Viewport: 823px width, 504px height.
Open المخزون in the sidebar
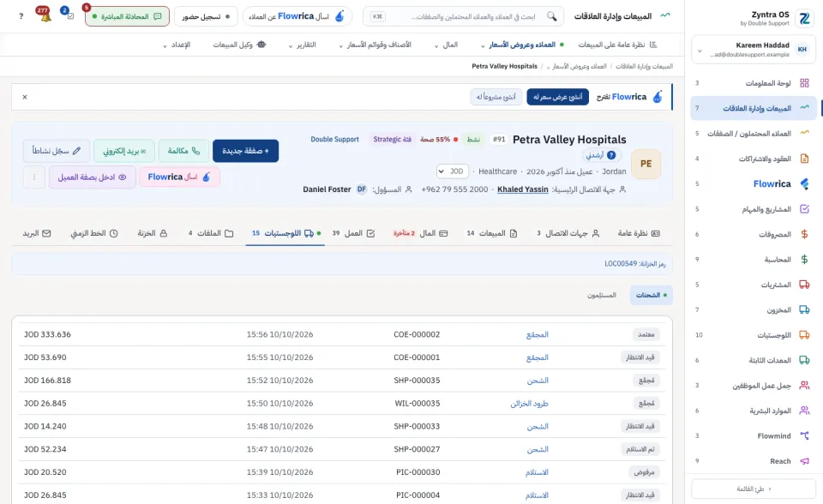point(754,309)
